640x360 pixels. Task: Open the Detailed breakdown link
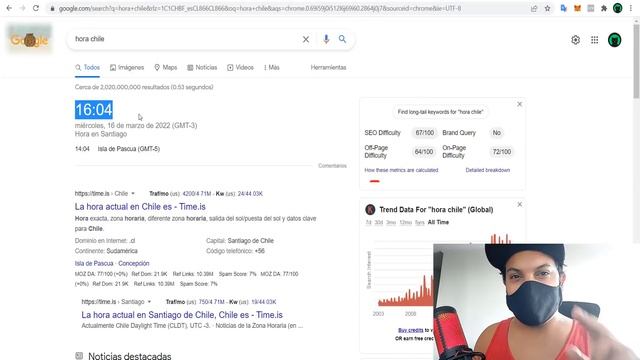[487, 170]
